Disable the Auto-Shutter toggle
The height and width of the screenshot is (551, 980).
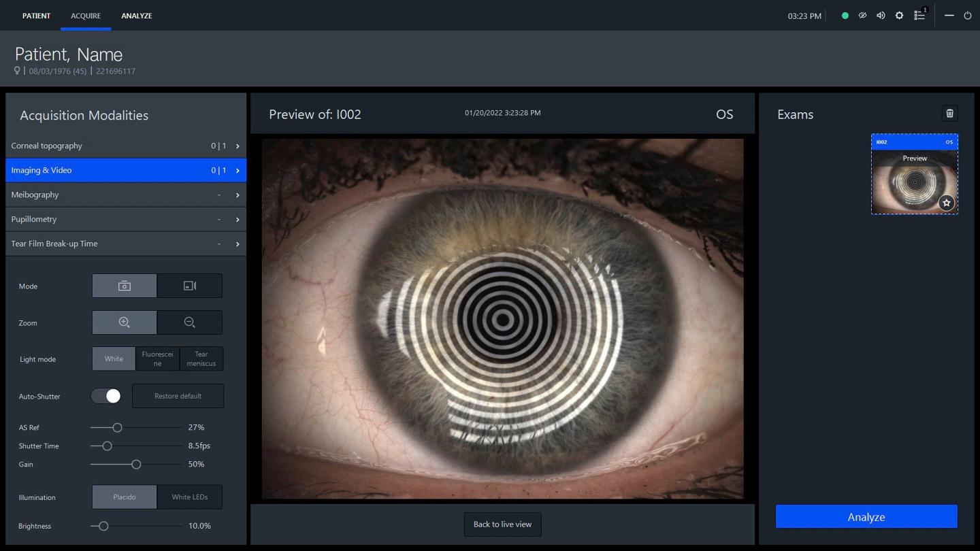tap(105, 395)
